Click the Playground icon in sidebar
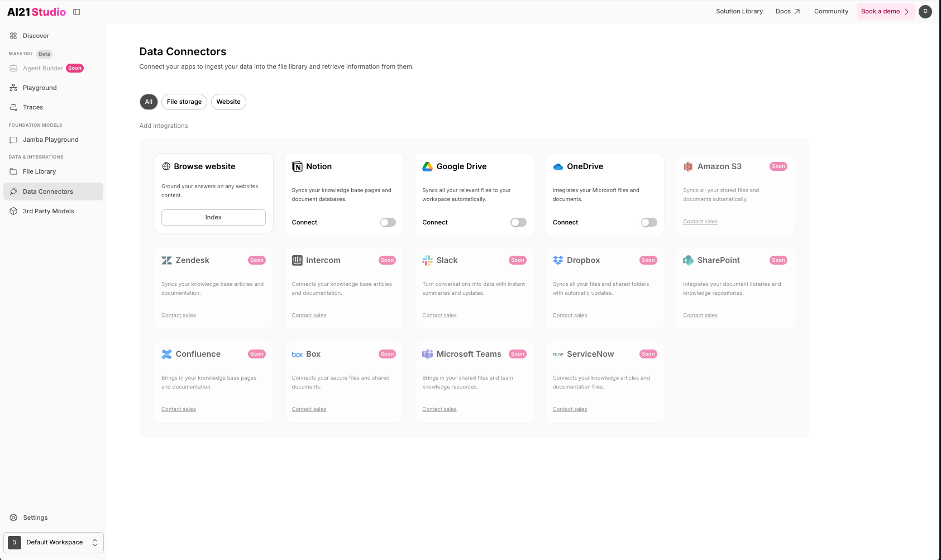 13,88
